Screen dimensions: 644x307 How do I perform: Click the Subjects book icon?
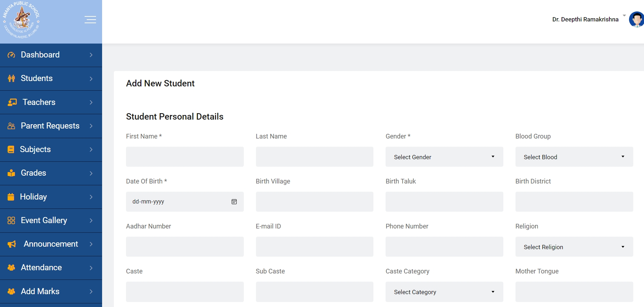click(11, 150)
